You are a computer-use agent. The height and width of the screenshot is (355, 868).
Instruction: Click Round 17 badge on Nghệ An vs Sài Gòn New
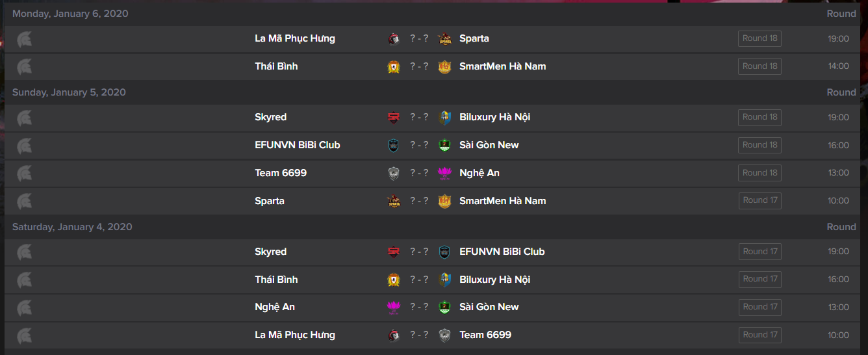coord(759,307)
